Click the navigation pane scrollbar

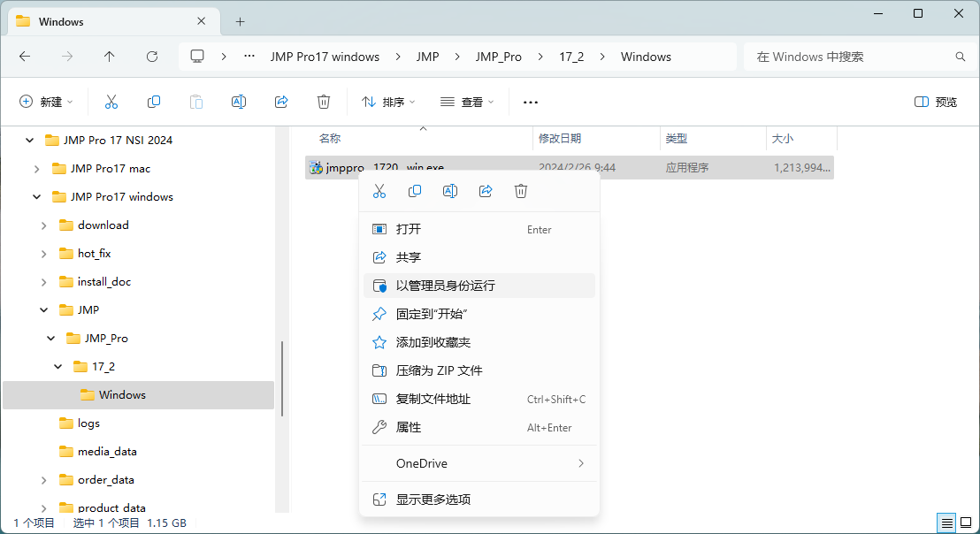(282, 378)
